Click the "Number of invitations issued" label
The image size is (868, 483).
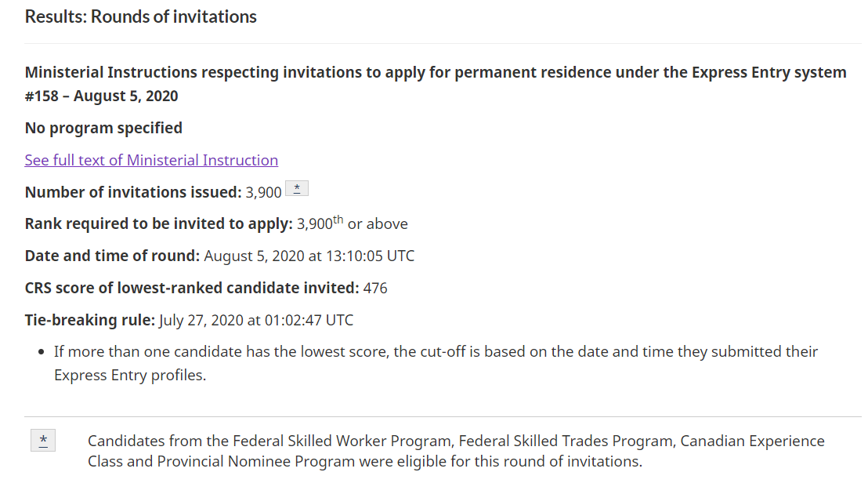click(133, 192)
